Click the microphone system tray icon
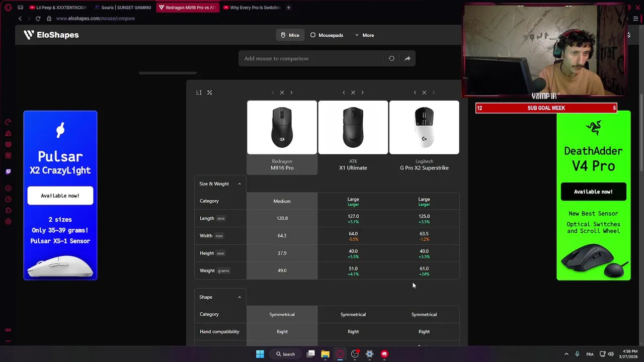The height and width of the screenshot is (362, 644). pyautogui.click(x=577, y=354)
